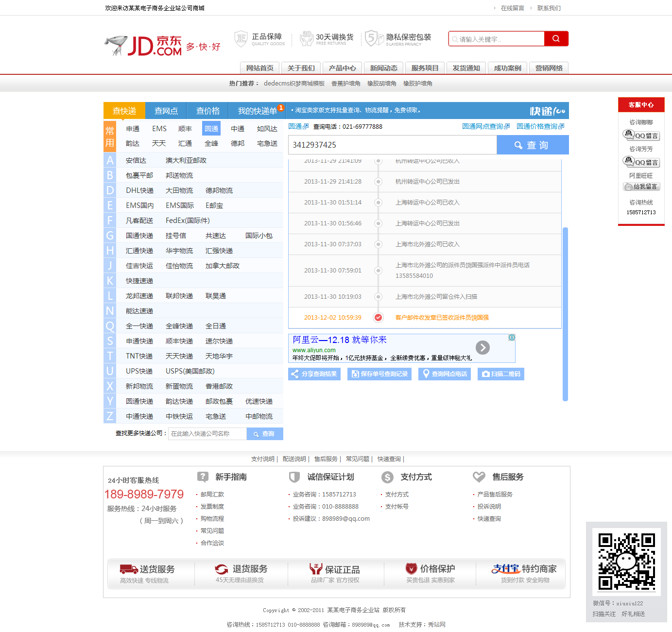Image resolution: width=672 pixels, height=632 pixels.
Task: Open 产品中心 in the navigation menu
Action: (342, 68)
